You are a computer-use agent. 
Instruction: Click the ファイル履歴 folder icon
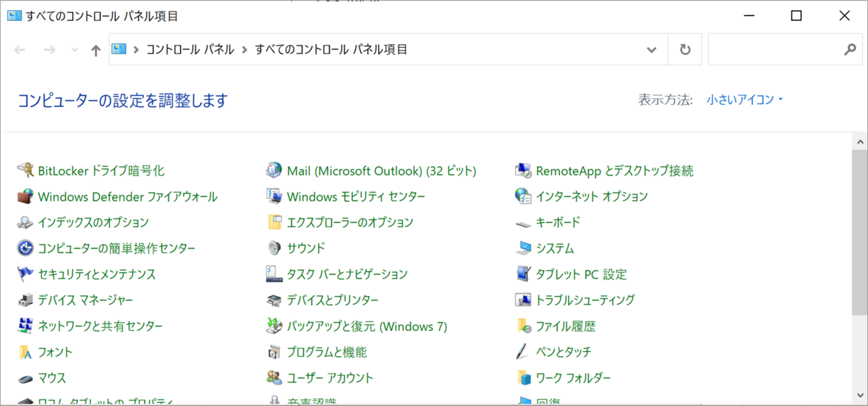(x=523, y=326)
